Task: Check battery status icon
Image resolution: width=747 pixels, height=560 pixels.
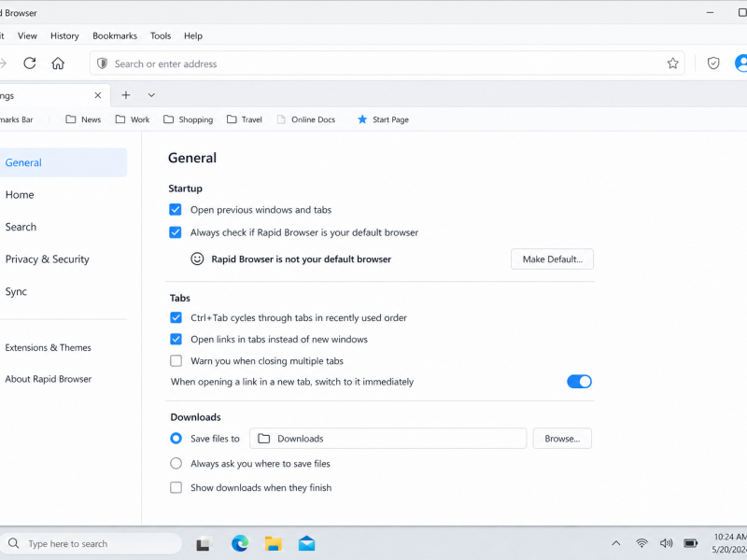Action: 691,543
